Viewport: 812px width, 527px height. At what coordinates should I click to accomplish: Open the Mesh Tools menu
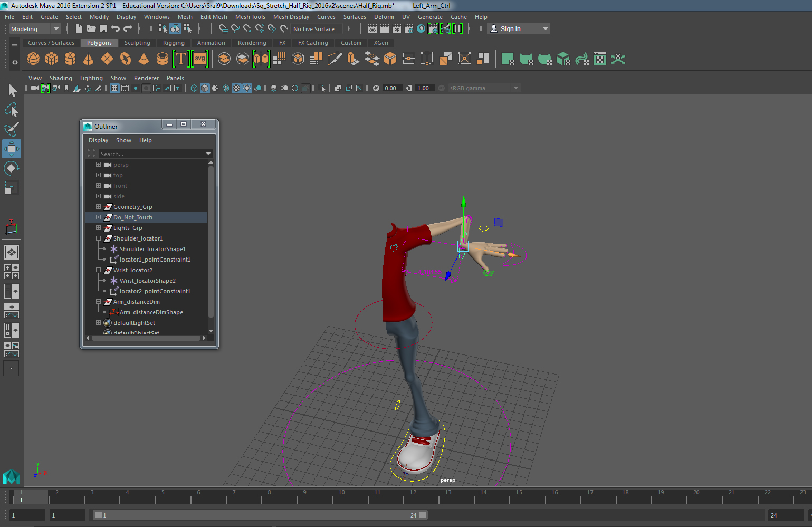coord(250,17)
